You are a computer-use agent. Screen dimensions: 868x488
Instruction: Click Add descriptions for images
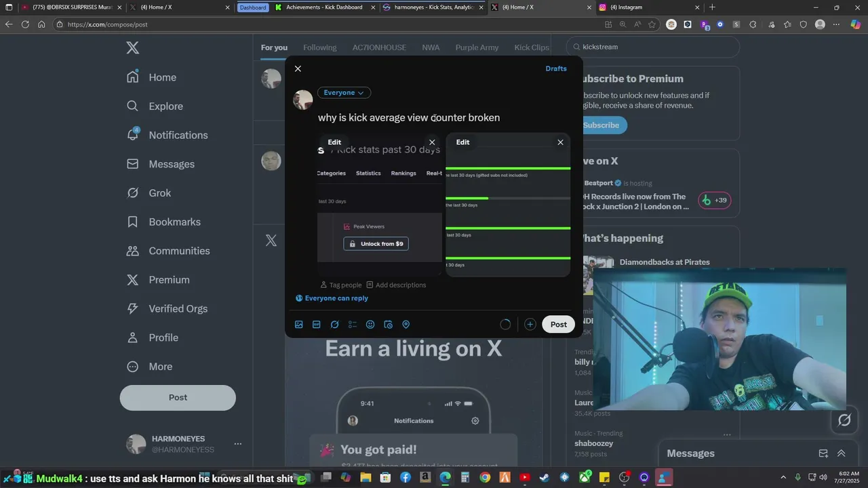(x=396, y=285)
